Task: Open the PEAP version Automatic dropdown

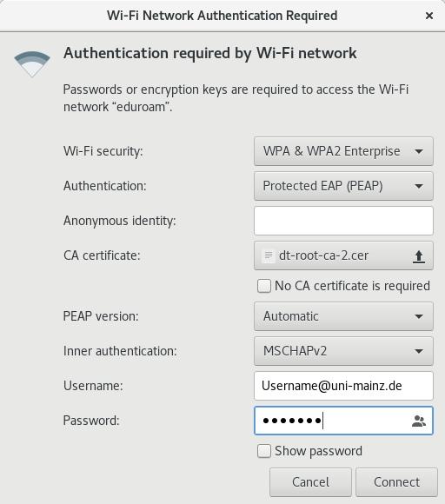Action: (x=343, y=316)
